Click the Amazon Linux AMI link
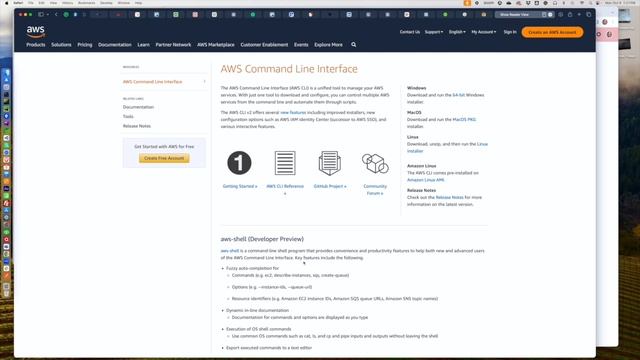The image size is (640, 360). 426,180
